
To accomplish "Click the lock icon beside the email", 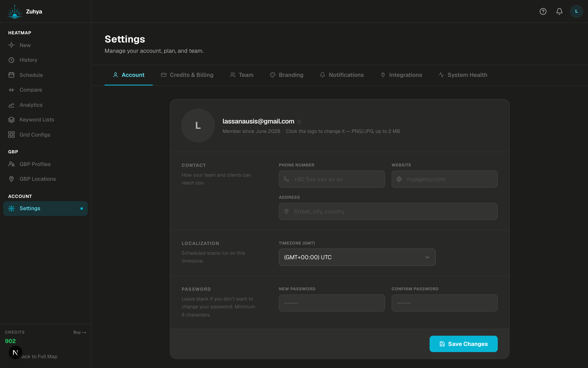I will click(299, 121).
